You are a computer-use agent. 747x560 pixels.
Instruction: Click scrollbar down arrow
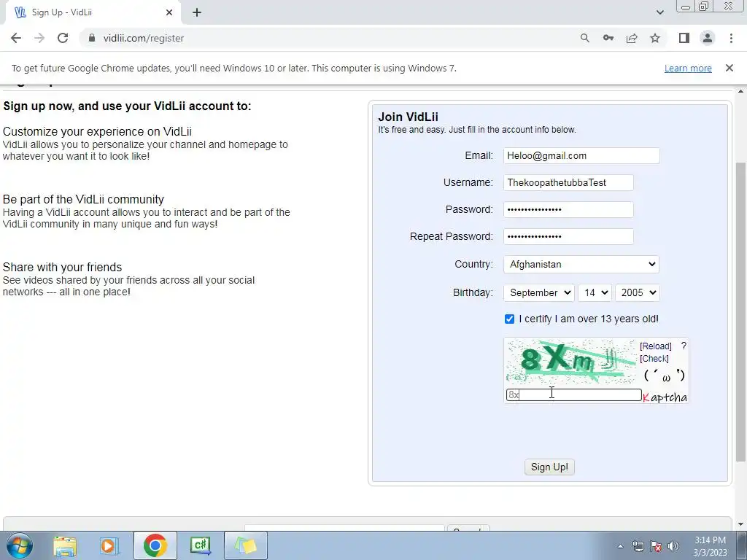(740, 524)
